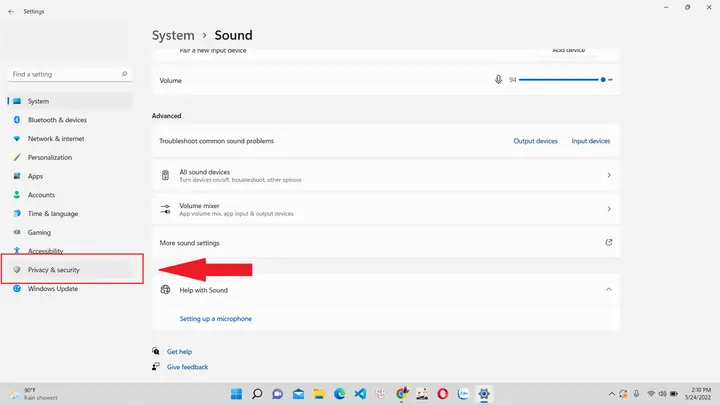Viewport: 720px width, 405px height.
Task: Mute input with microphone icon
Action: point(498,80)
